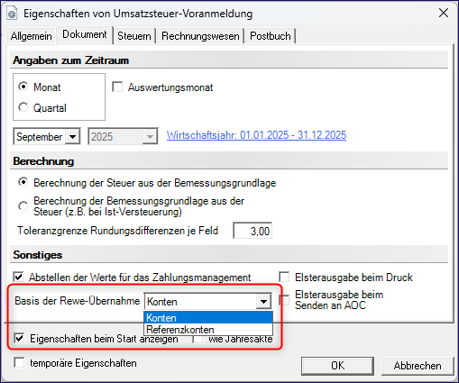Click the Toleranzgrenze field showing 3,00
459x383 pixels.
coord(253,231)
